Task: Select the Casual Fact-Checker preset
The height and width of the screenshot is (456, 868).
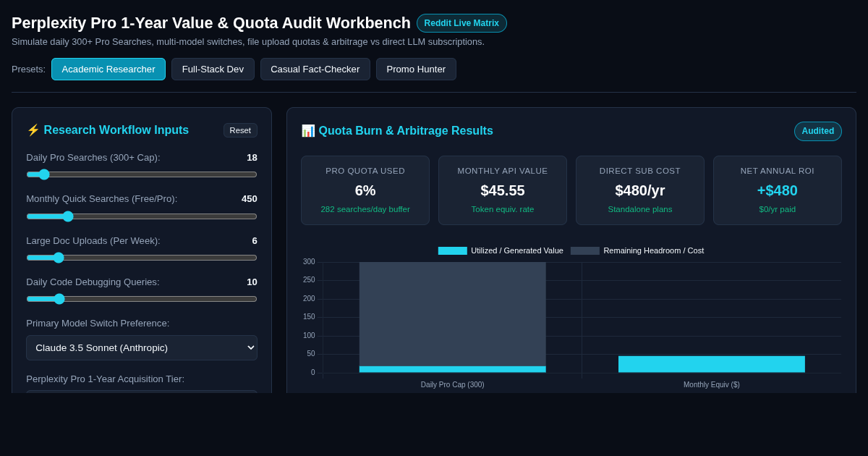Action: (315, 69)
